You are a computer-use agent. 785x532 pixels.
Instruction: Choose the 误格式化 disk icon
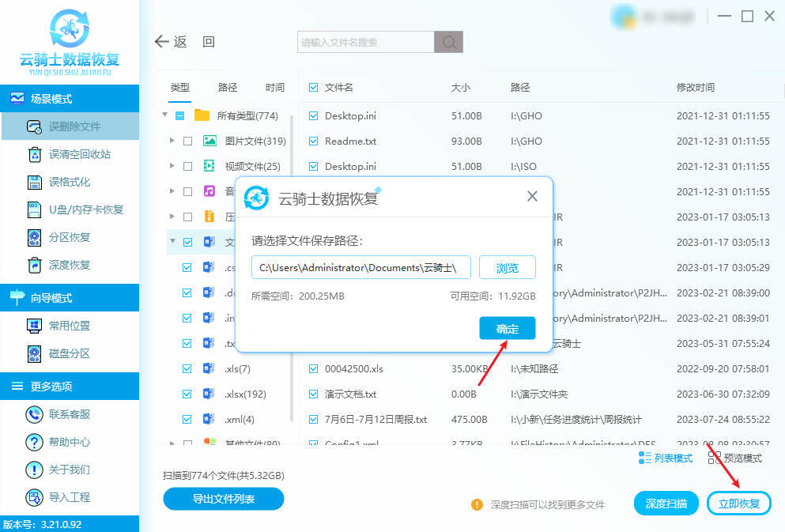(34, 182)
